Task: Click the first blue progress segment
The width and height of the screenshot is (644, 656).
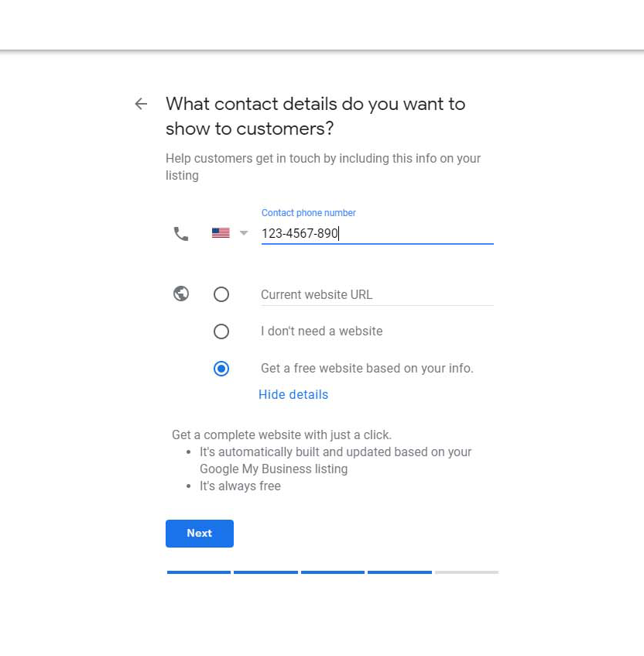Action: point(199,572)
